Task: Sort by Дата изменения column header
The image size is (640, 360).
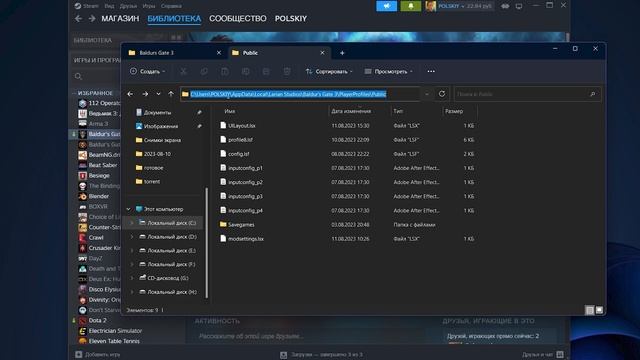Action: [x=351, y=111]
